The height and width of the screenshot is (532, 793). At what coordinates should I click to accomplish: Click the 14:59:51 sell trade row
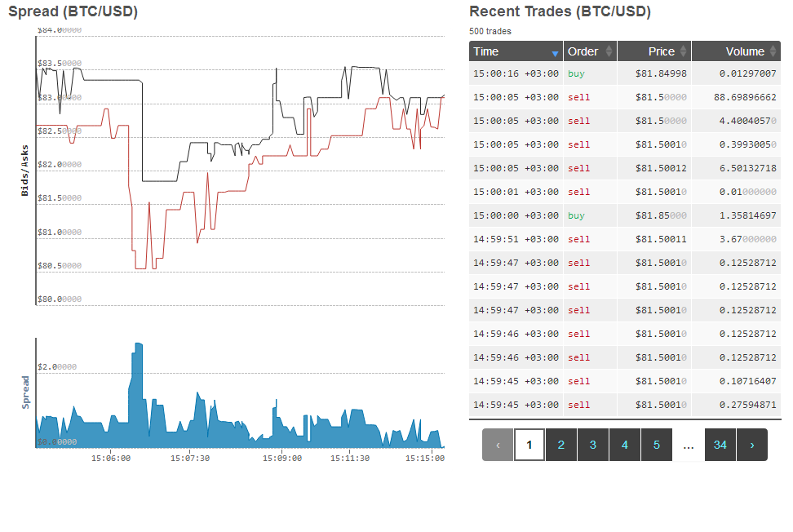coord(624,239)
